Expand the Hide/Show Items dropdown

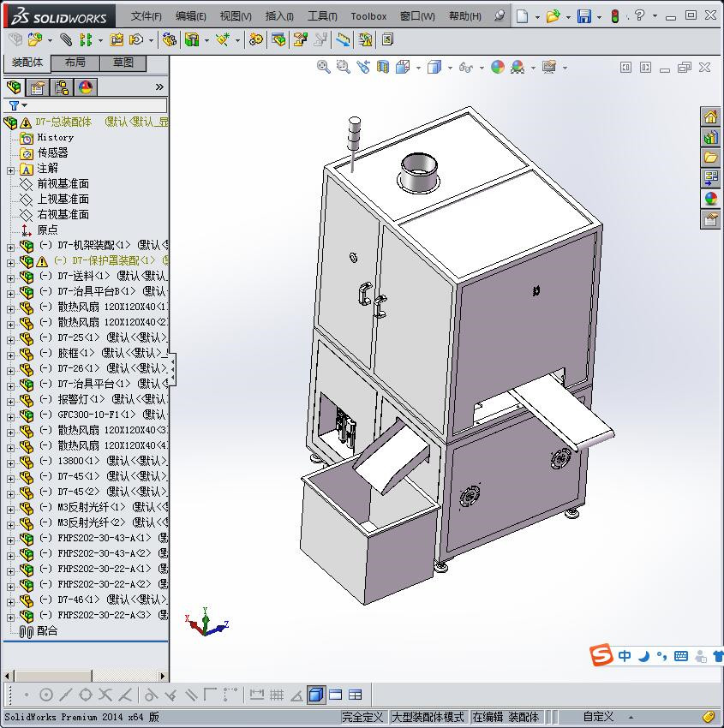click(x=482, y=67)
